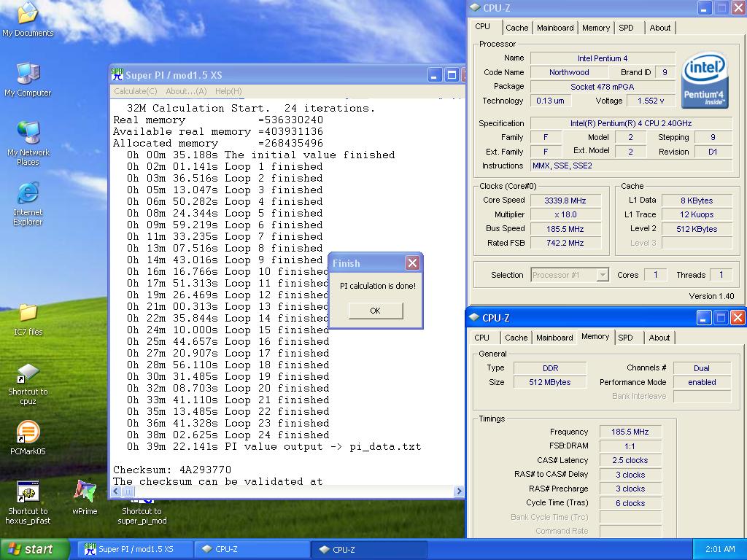Expand the Processor #1 selection dropdown
Viewport: 747px width, 560px height.
pyautogui.click(x=603, y=275)
